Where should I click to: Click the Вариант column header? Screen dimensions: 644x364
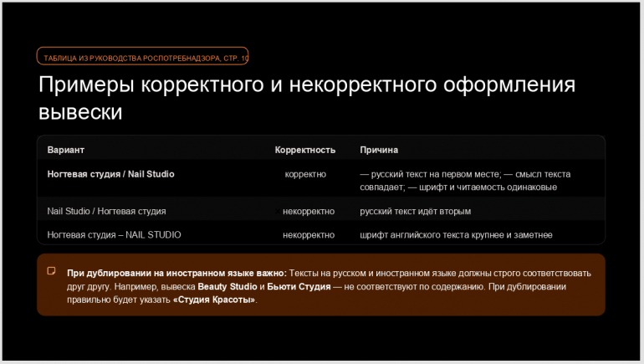[66, 150]
